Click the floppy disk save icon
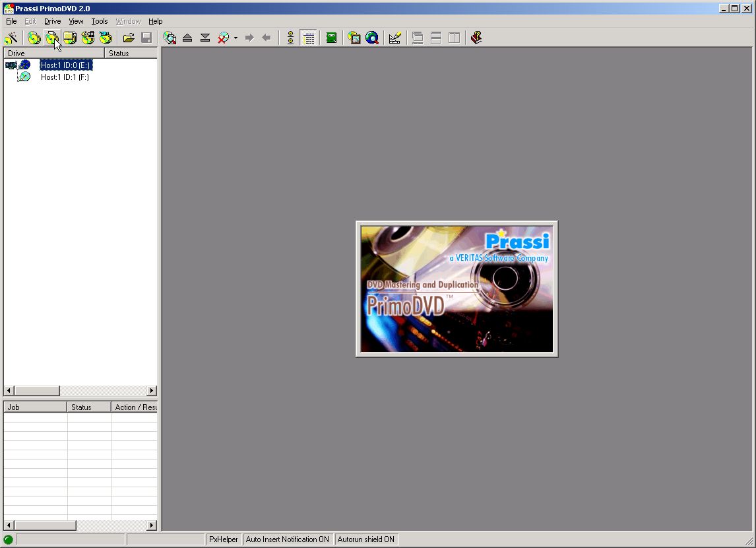 146,38
